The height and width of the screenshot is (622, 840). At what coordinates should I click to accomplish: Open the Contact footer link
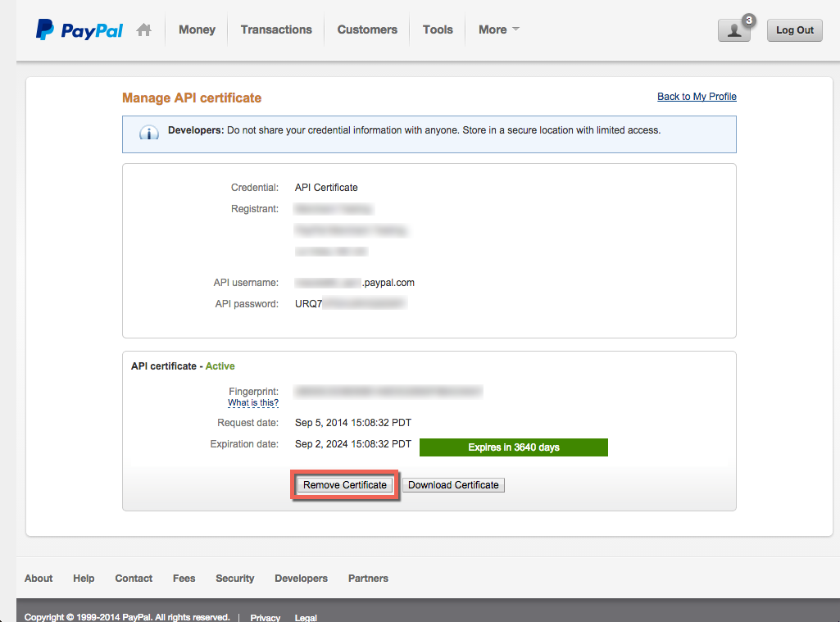pos(134,578)
